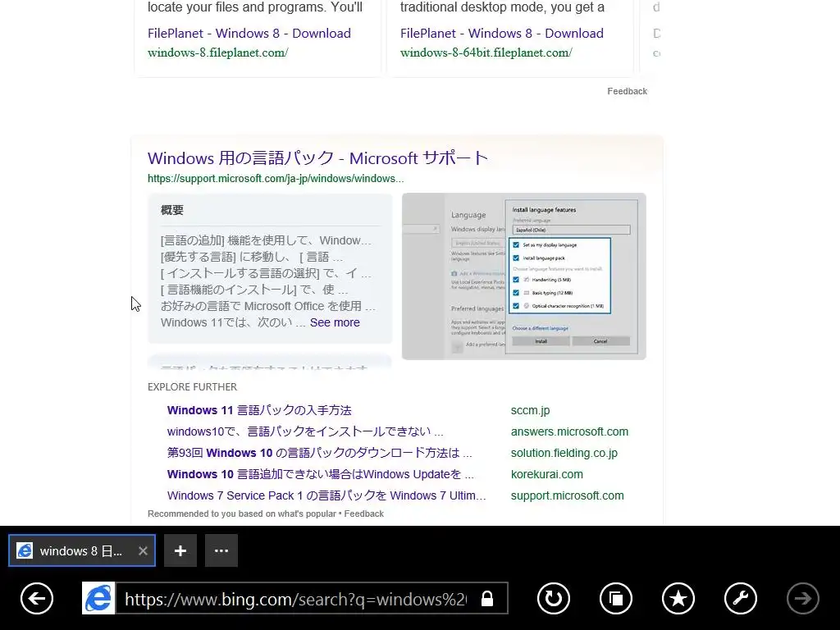Click the '[言語の追加] 機能を使用して' summary line
Screen dimensions: 840x630
(266, 240)
